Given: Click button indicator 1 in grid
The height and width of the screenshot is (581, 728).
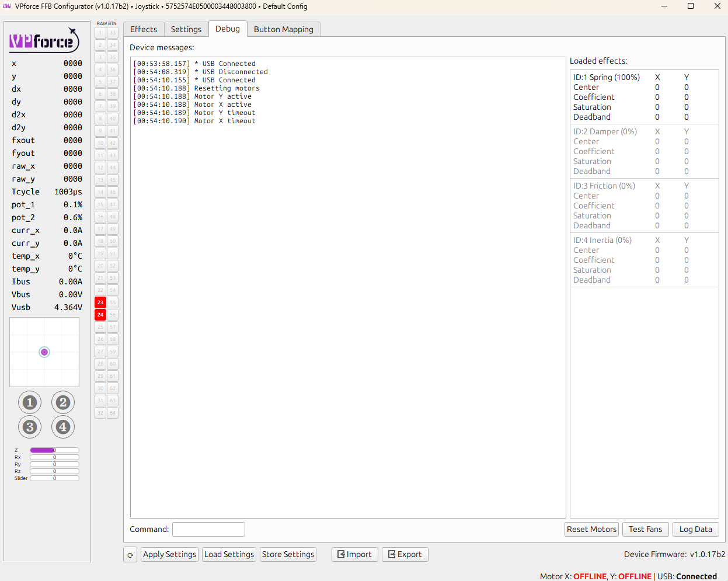Looking at the screenshot, I should [x=100, y=33].
